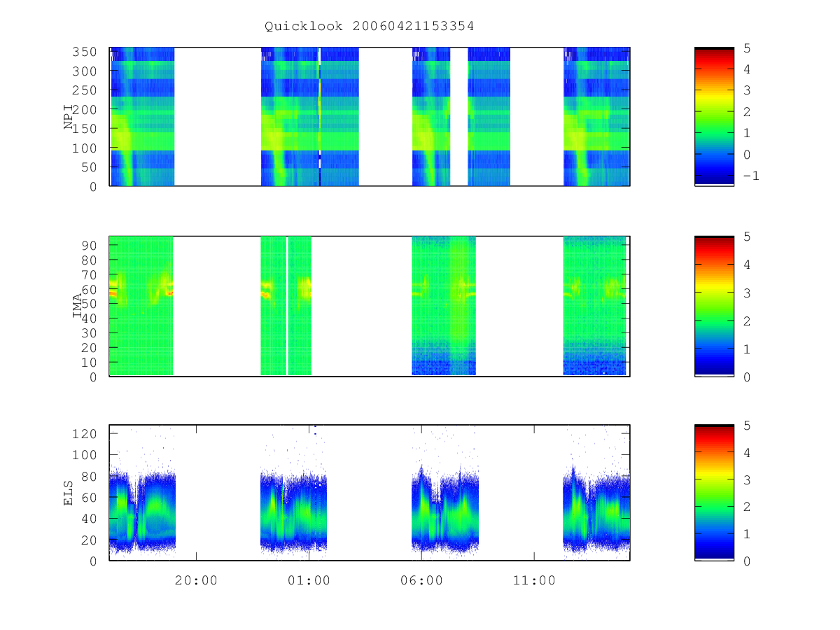This screenshot has width=840, height=630.
Task: Click the 30 tick on IMA axis
Action: click(x=90, y=332)
